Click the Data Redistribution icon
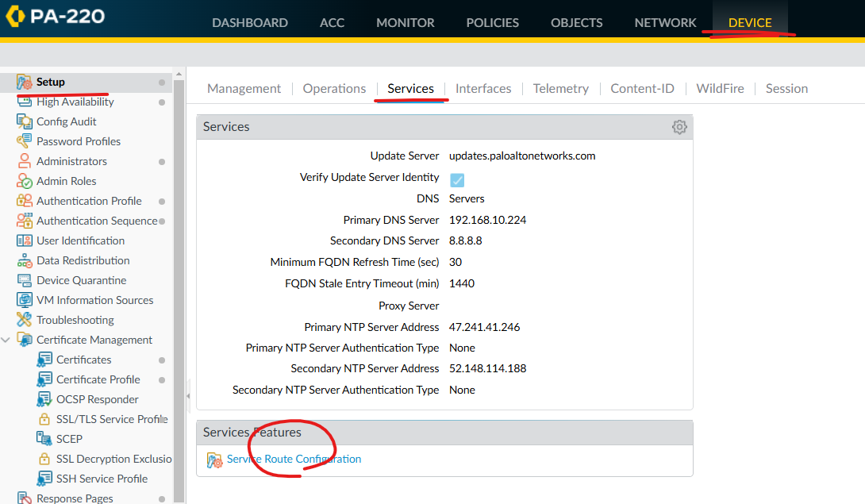Viewport: 865px width, 504px height. (x=25, y=260)
